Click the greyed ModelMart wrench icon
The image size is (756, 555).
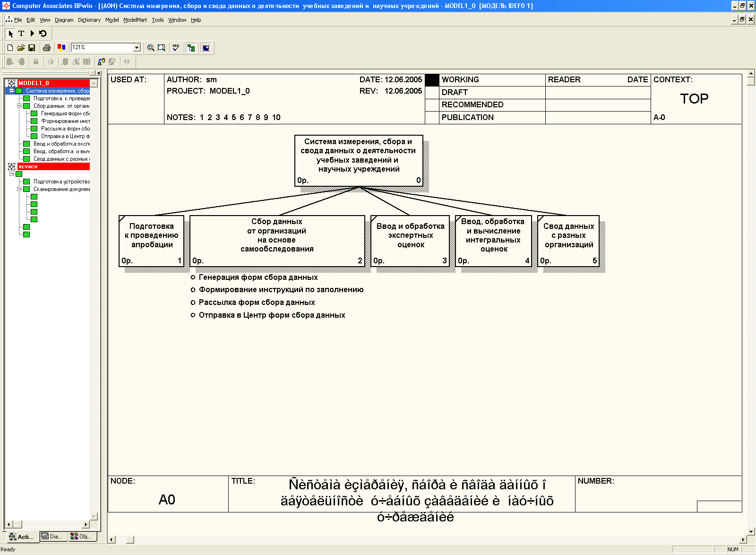pos(112,61)
